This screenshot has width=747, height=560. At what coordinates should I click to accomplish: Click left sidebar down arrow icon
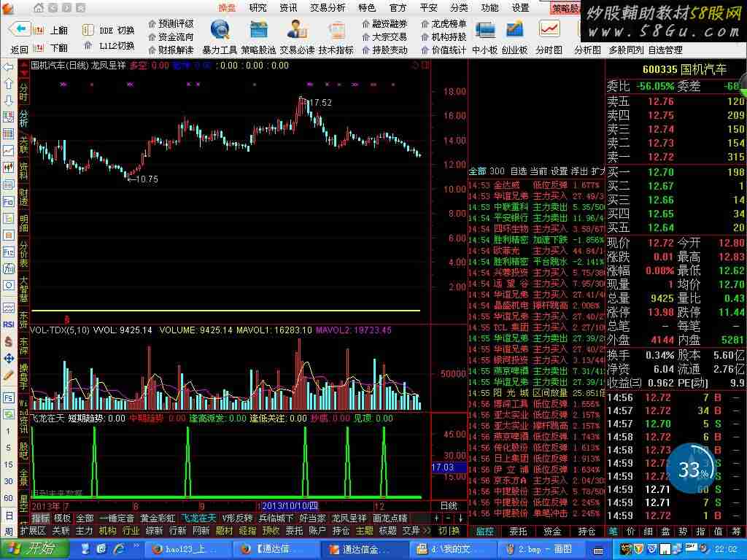click(8, 100)
